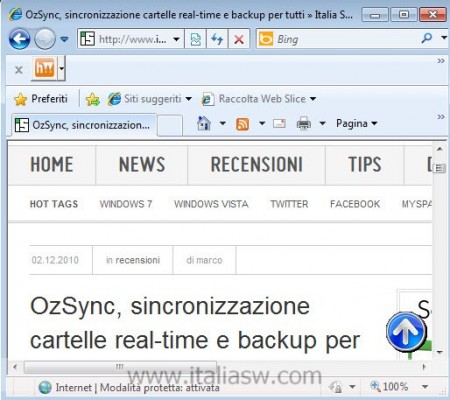The height and width of the screenshot is (400, 450).
Task: Click the greyed Forward navigation button
Action: pos(45,39)
